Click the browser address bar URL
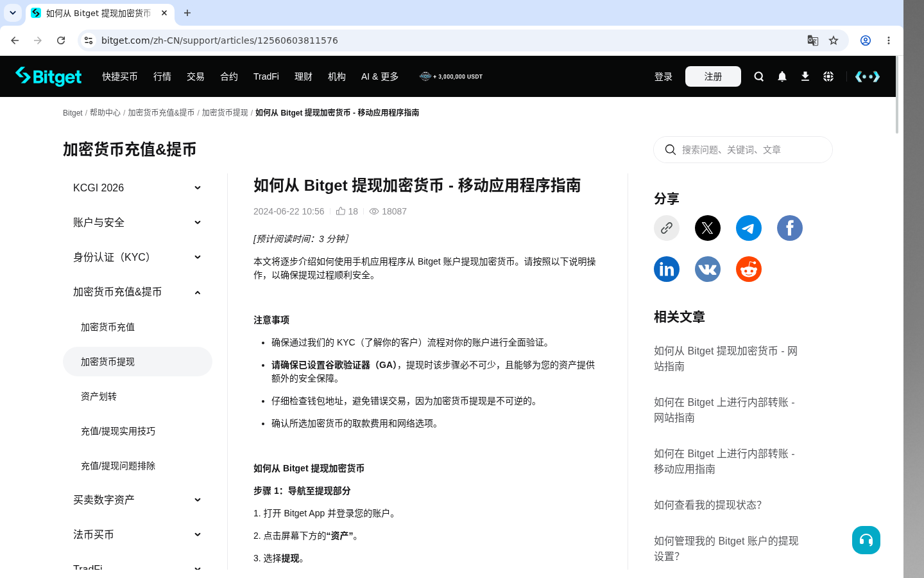This screenshot has height=578, width=924. click(219, 40)
